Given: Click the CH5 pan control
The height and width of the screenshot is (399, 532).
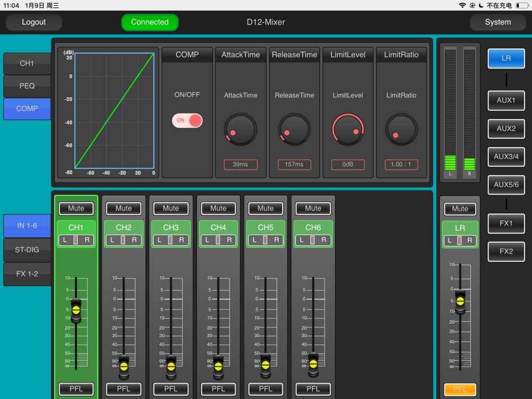Looking at the screenshot, I should pyautogui.click(x=265, y=240).
